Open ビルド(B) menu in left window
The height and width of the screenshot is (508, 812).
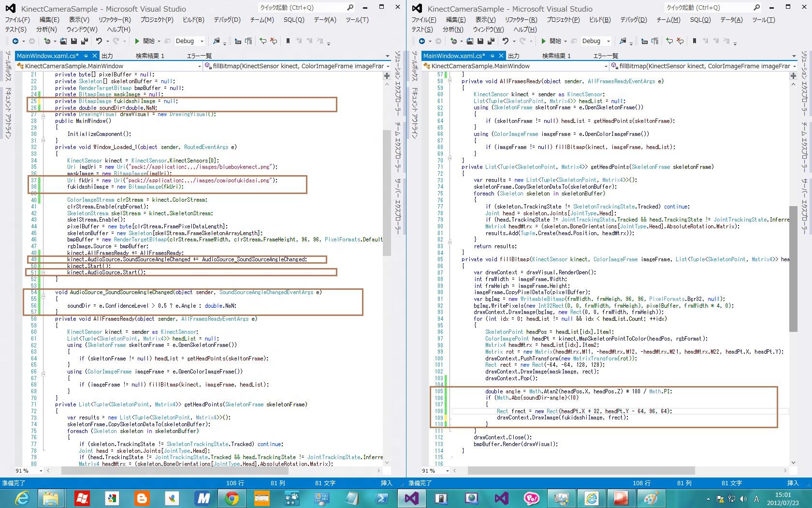[x=193, y=20]
